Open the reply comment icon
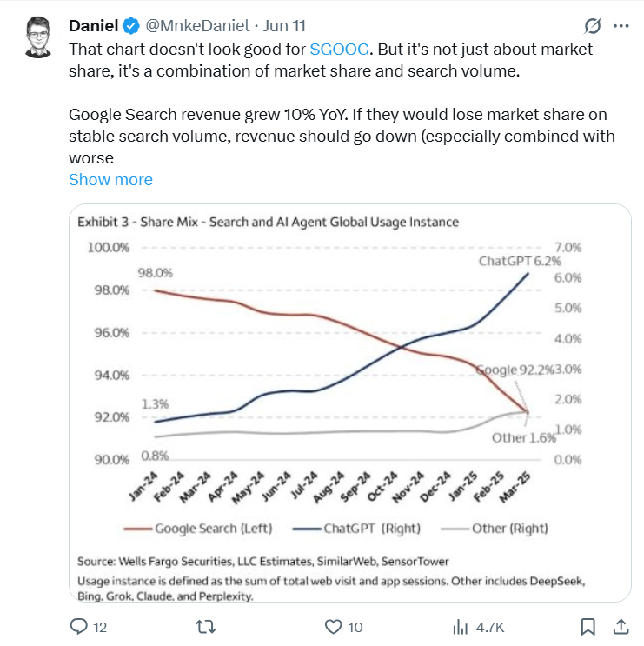 point(78,627)
